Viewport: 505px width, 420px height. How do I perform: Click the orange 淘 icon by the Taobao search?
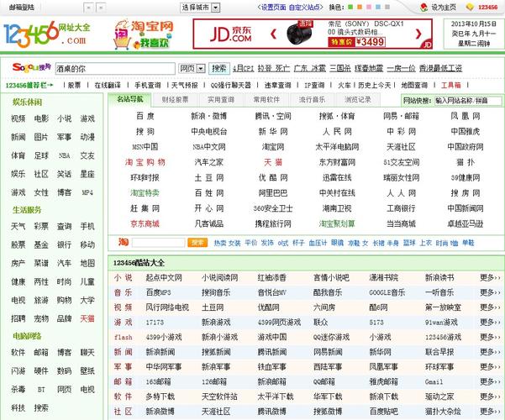(x=124, y=242)
